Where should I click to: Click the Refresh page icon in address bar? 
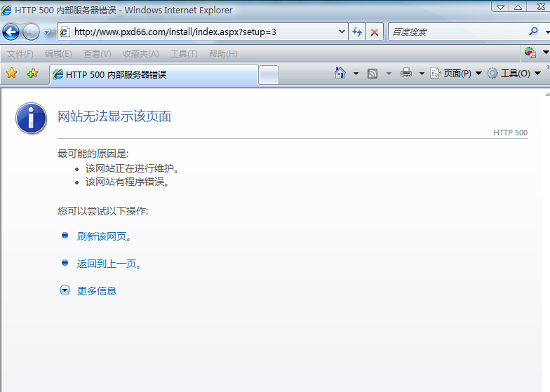point(357,32)
